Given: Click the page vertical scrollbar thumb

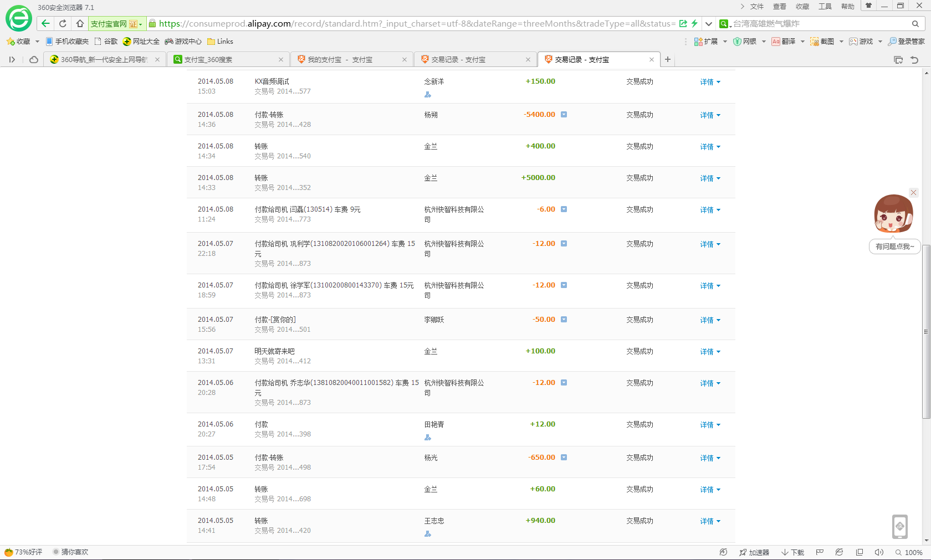Looking at the screenshot, I should click(x=926, y=331).
